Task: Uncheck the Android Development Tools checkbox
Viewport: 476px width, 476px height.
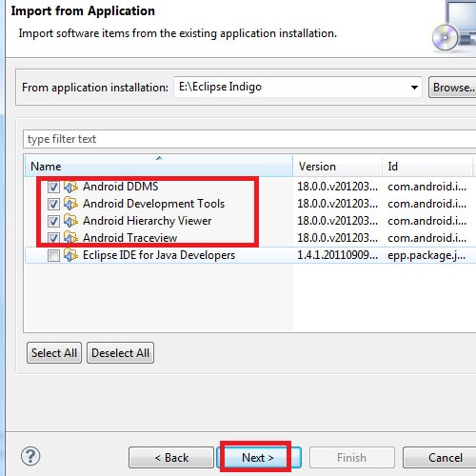Action: [x=53, y=204]
